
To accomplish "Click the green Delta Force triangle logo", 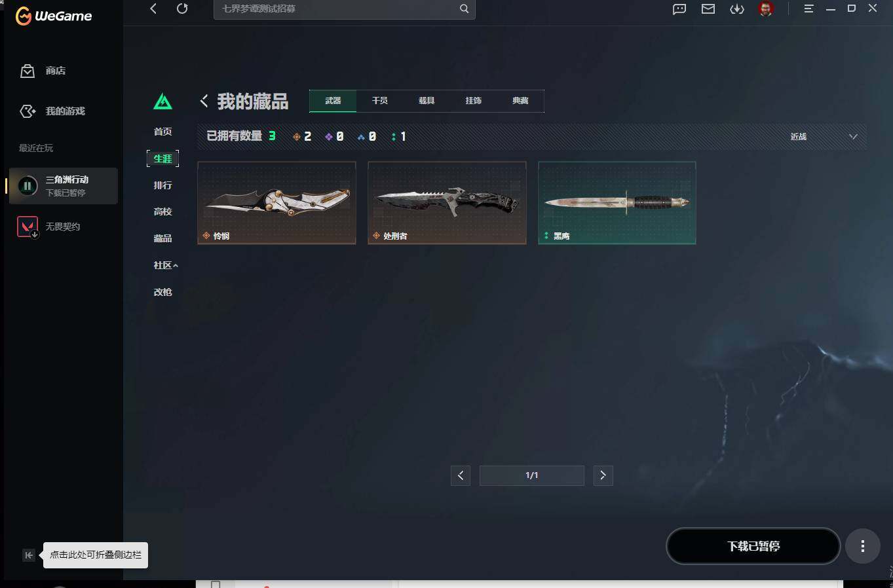I will [x=162, y=101].
